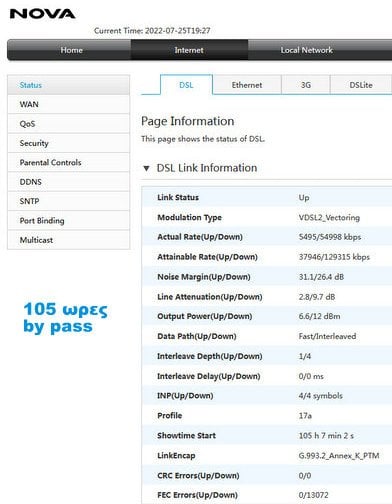
Task: Select Status in the sidebar
Action: point(68,85)
